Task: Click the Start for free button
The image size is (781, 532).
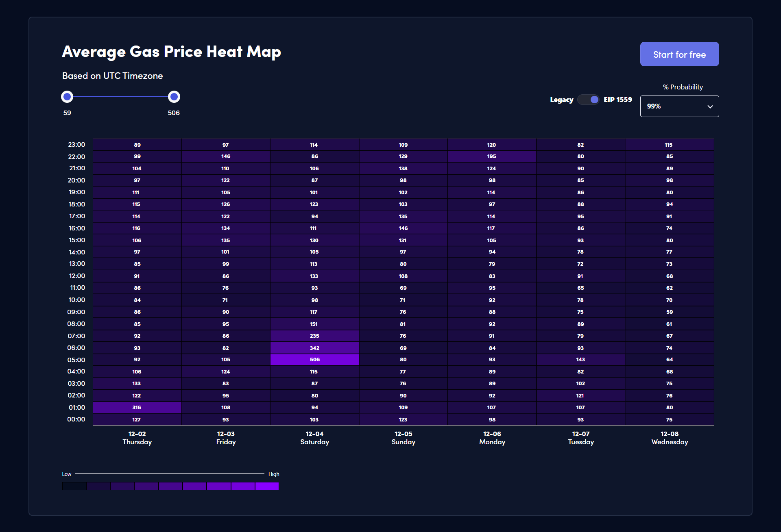Action: click(x=679, y=54)
